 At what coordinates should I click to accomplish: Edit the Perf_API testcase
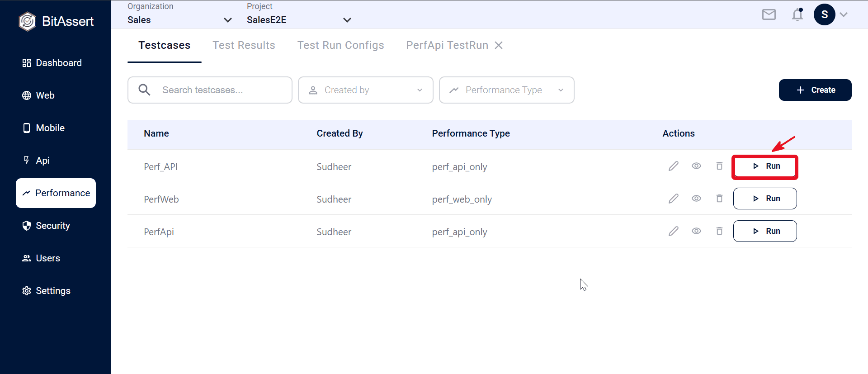[674, 166]
